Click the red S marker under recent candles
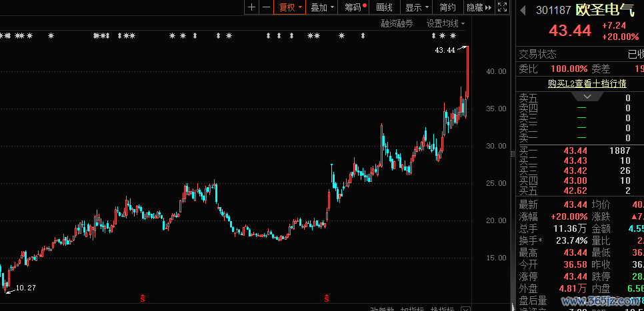Image resolution: width=644 pixels, height=311 pixels. tap(327, 296)
